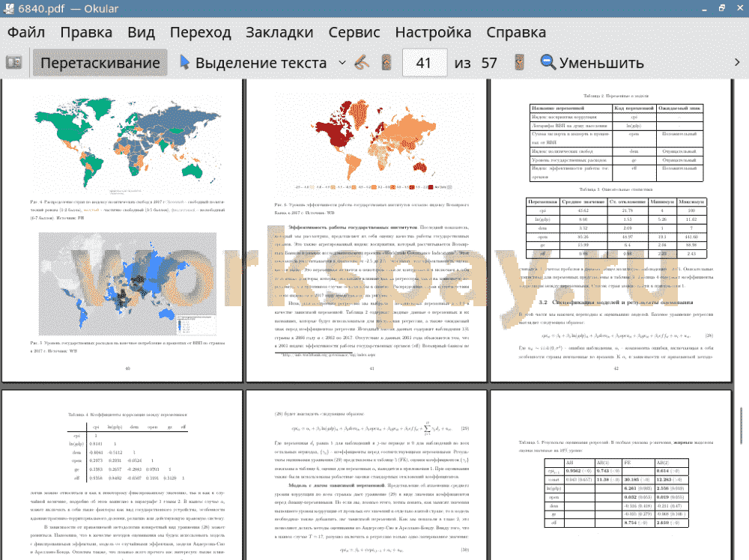Activate the Перетаскивание browse mode
This screenshot has width=749, height=560.
tap(100, 63)
